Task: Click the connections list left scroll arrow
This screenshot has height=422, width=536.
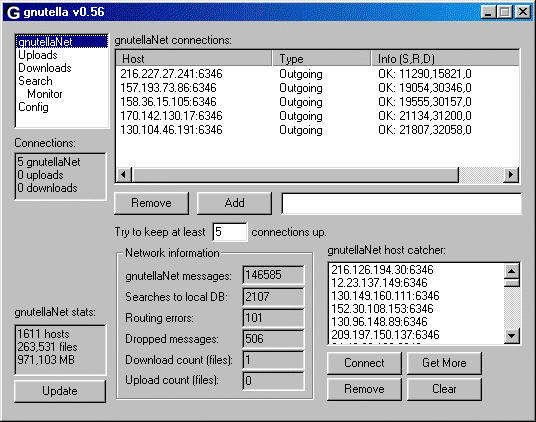Action: (x=124, y=175)
